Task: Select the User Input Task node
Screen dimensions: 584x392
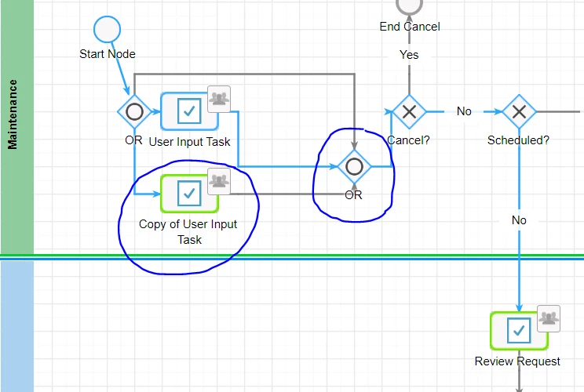Action: click(189, 111)
